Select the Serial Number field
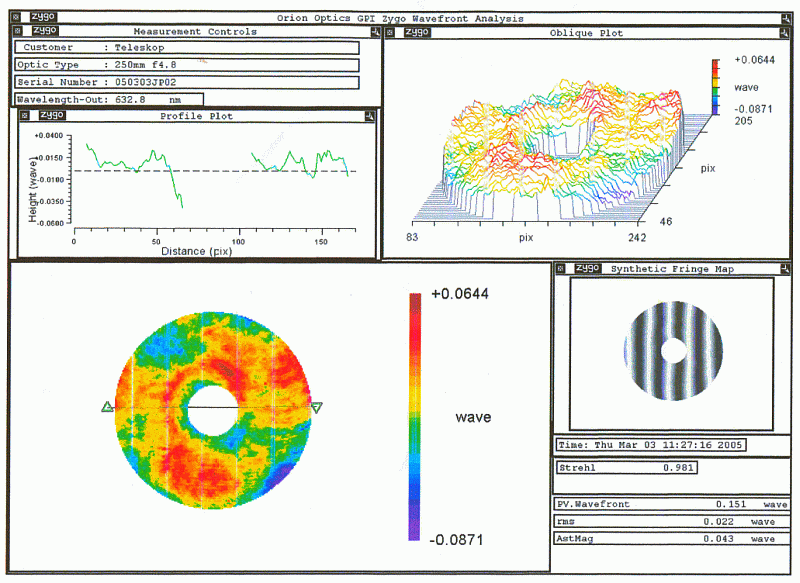This screenshot has height=583, width=800. point(187,82)
